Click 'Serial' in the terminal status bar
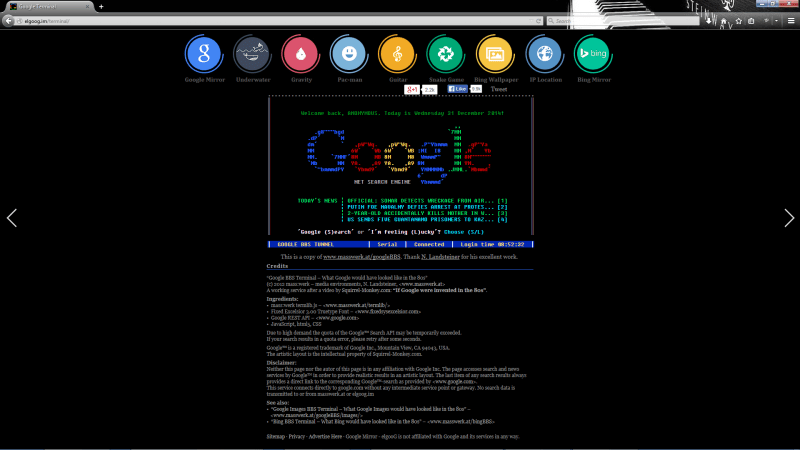Image resolution: width=800 pixels, height=450 pixels. 387,244
